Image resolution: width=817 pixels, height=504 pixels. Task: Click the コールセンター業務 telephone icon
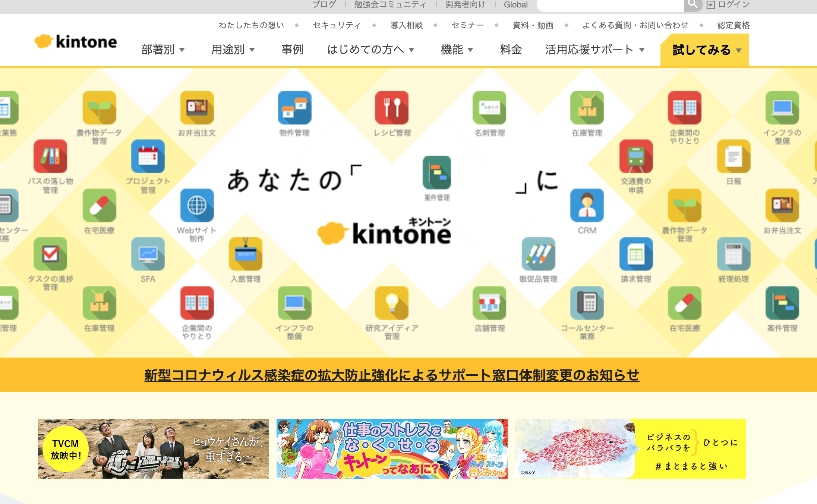pyautogui.click(x=587, y=303)
